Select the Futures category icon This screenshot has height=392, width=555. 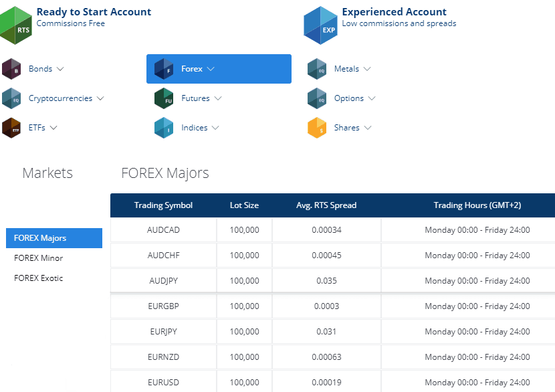[x=164, y=98]
